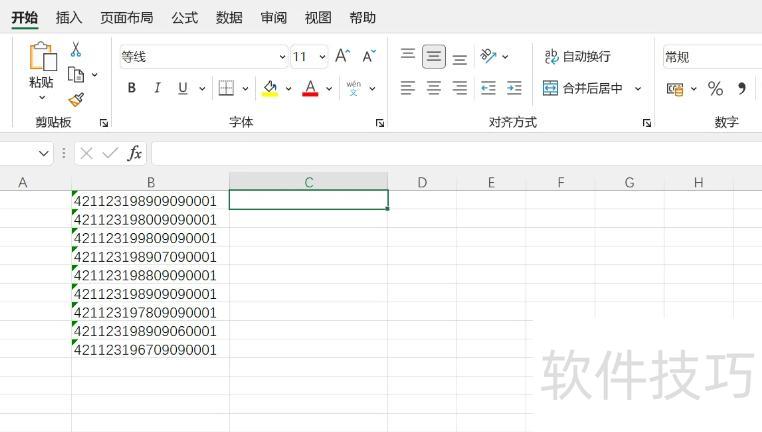The height and width of the screenshot is (432, 762).
Task: Open the paste options dropdown arrow
Action: (42, 98)
